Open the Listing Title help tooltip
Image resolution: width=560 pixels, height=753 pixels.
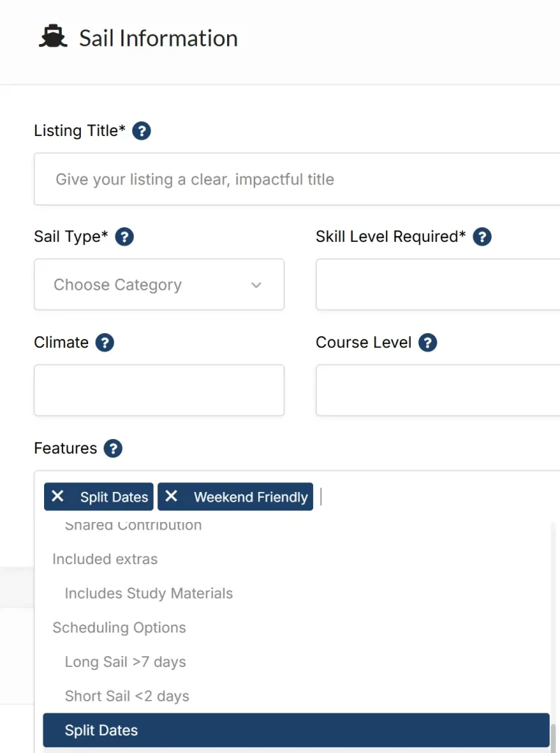tap(141, 130)
